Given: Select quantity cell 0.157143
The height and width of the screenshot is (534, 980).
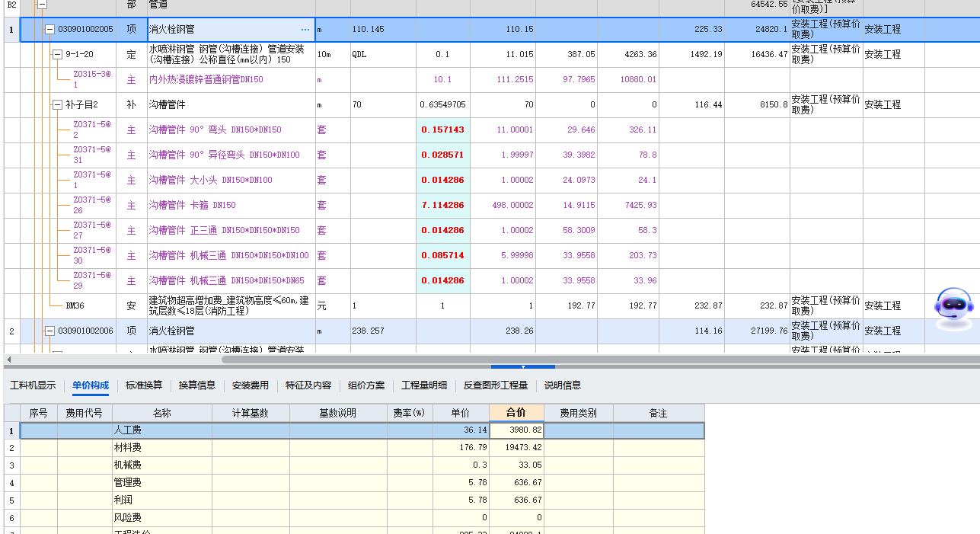Looking at the screenshot, I should pos(442,130).
